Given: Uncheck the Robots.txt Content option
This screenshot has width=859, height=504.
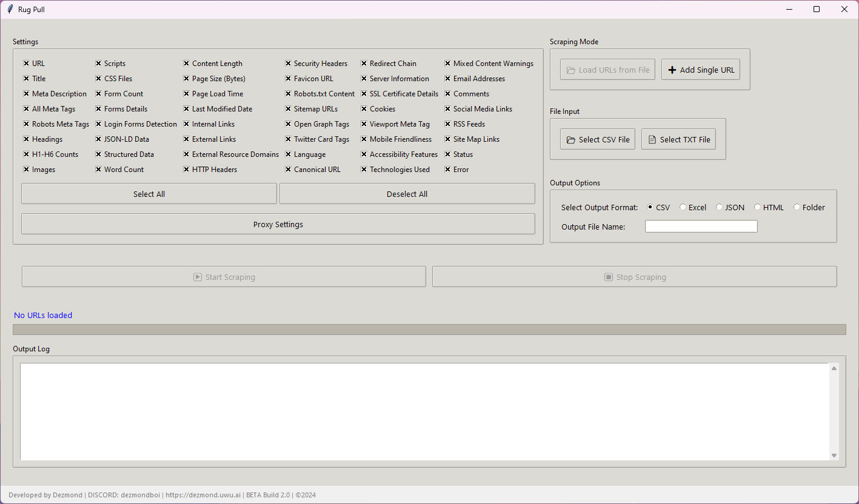Looking at the screenshot, I should (289, 94).
